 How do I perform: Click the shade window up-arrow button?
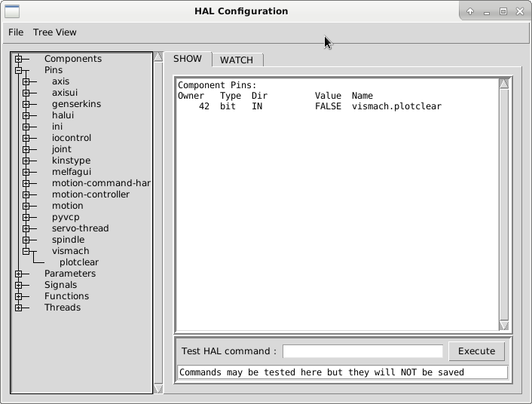[470, 11]
